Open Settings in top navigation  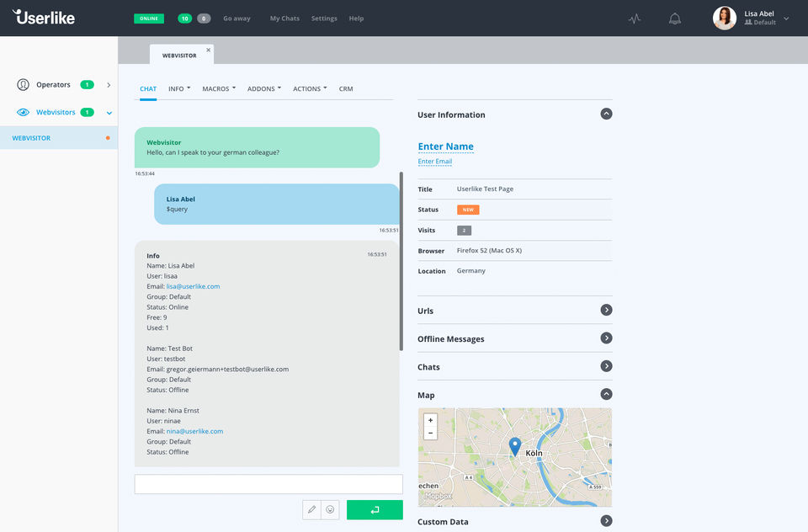click(x=324, y=19)
